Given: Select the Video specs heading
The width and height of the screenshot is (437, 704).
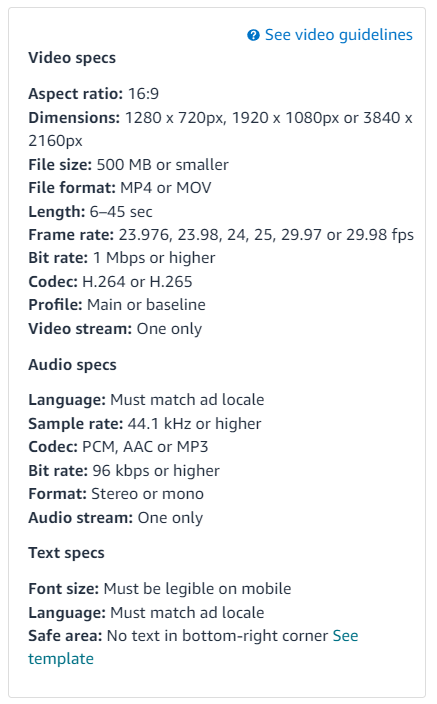Looking at the screenshot, I should click(x=72, y=58).
